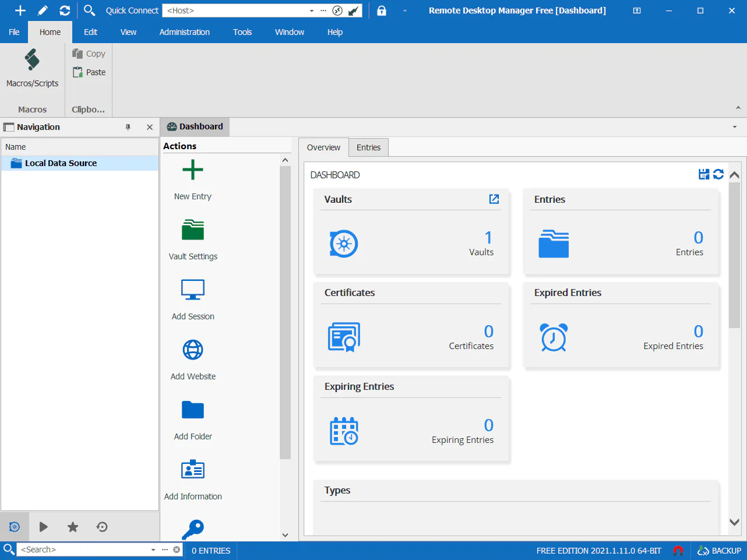Viewport: 747px width, 560px height.
Task: Open the View ribbon tab
Action: (x=128, y=32)
